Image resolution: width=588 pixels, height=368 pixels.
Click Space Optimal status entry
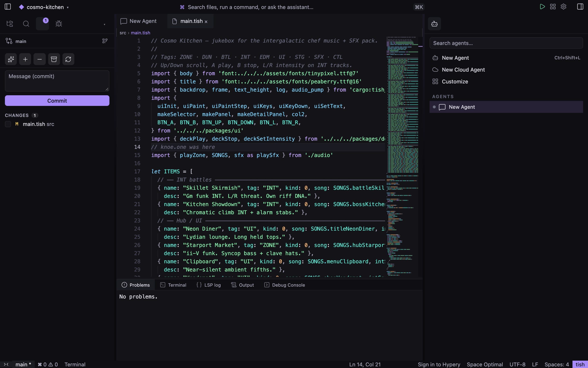click(485, 364)
